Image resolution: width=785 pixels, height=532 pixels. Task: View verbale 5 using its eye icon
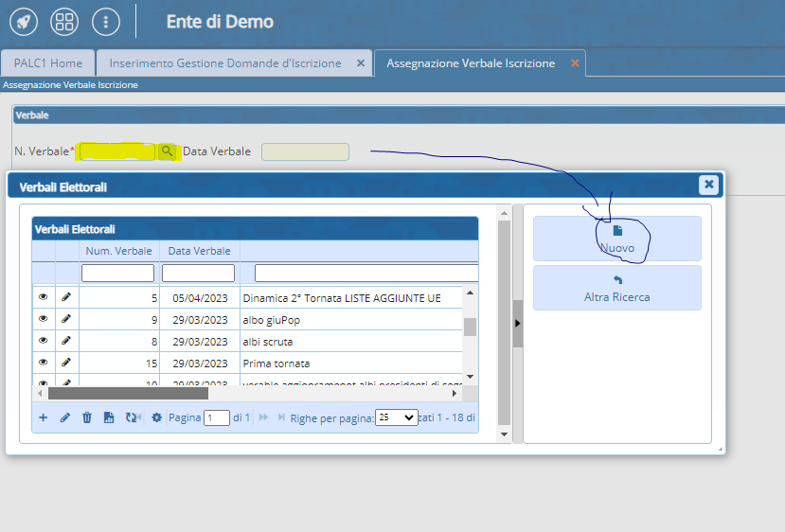tap(43, 297)
